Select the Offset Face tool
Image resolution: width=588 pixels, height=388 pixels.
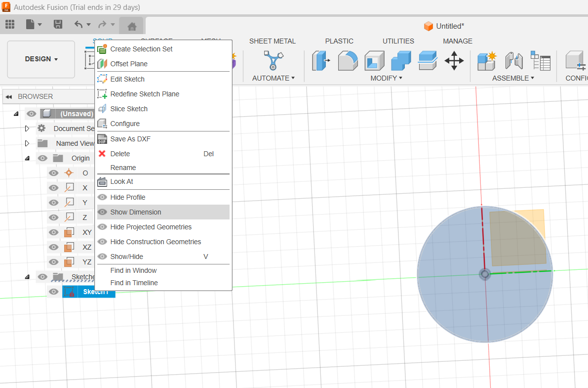pos(428,61)
